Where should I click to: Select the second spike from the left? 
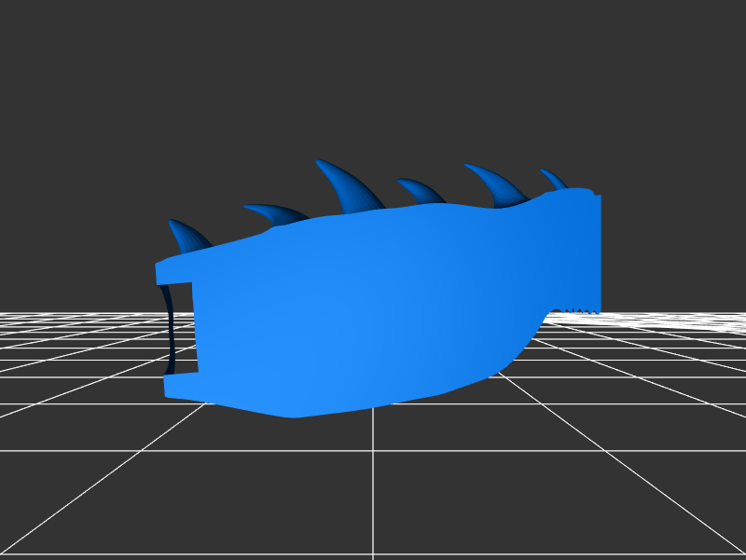277,214
